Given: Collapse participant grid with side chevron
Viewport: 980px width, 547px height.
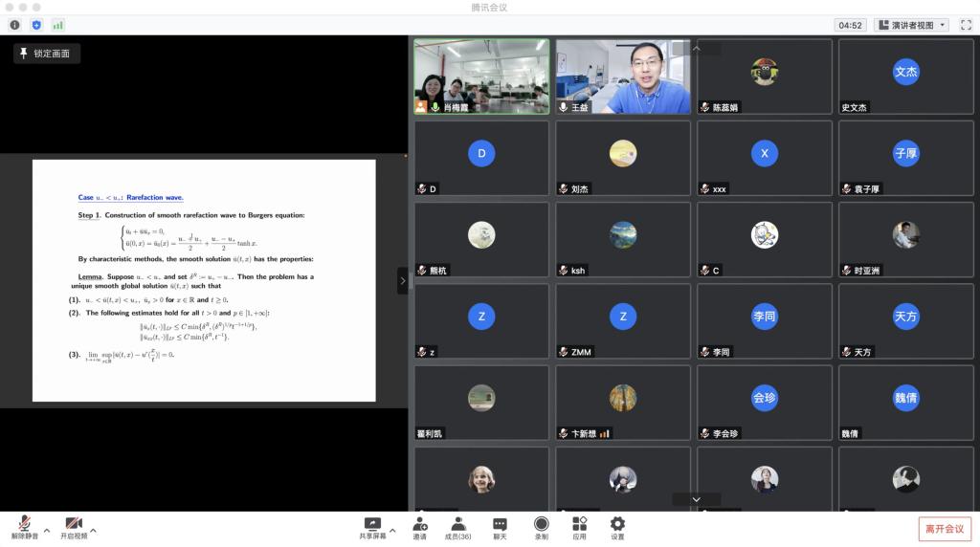Looking at the screenshot, I should pyautogui.click(x=403, y=280).
